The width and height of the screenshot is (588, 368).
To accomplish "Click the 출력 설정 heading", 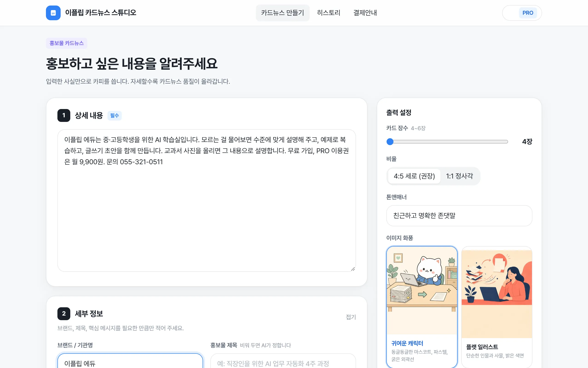I will [399, 112].
